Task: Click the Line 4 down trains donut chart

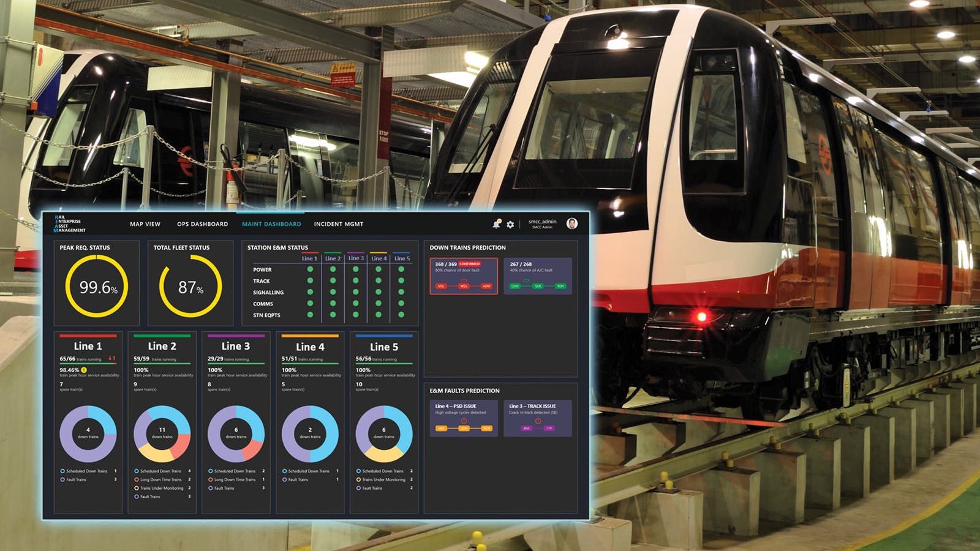Action: pyautogui.click(x=310, y=433)
